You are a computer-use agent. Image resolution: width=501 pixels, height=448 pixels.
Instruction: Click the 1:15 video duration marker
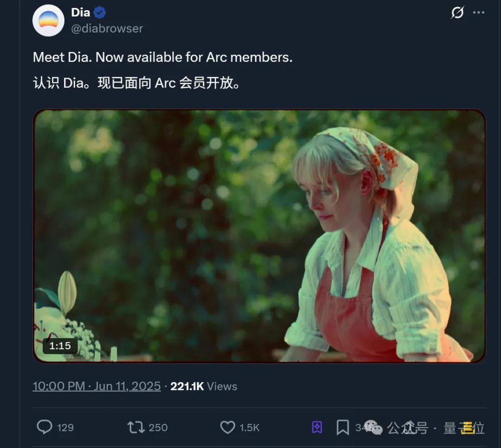point(61,345)
